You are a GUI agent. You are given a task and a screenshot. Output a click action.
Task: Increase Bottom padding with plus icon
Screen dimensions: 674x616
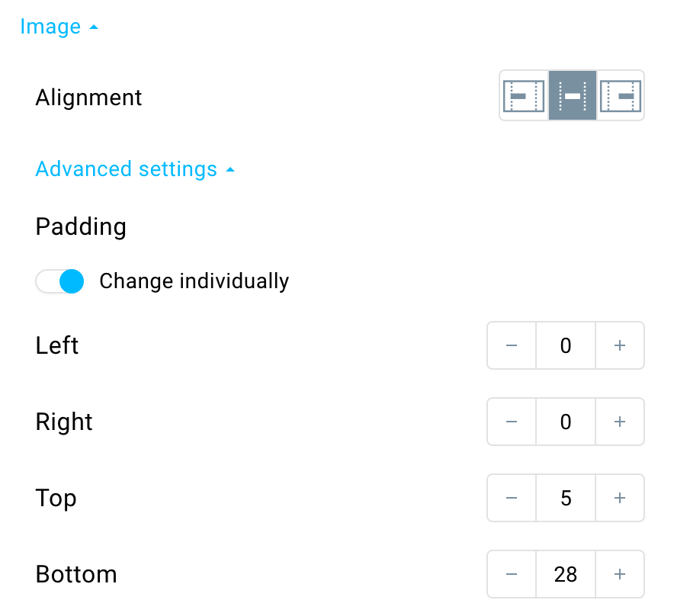tap(620, 574)
